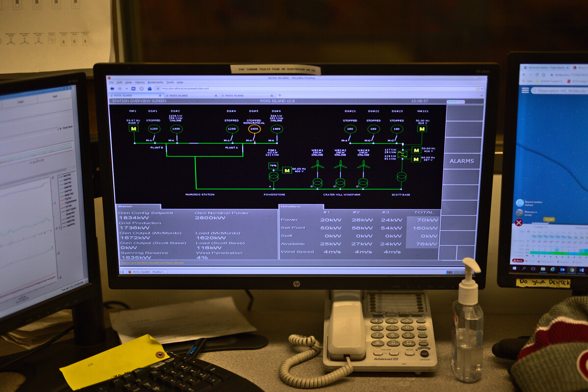588x392 pixels.
Task: Click the Firefox Forward arrow button
Action: 120,89
